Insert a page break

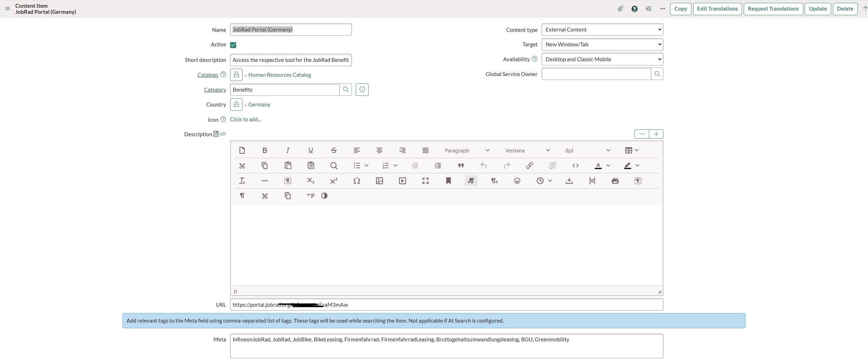point(592,181)
